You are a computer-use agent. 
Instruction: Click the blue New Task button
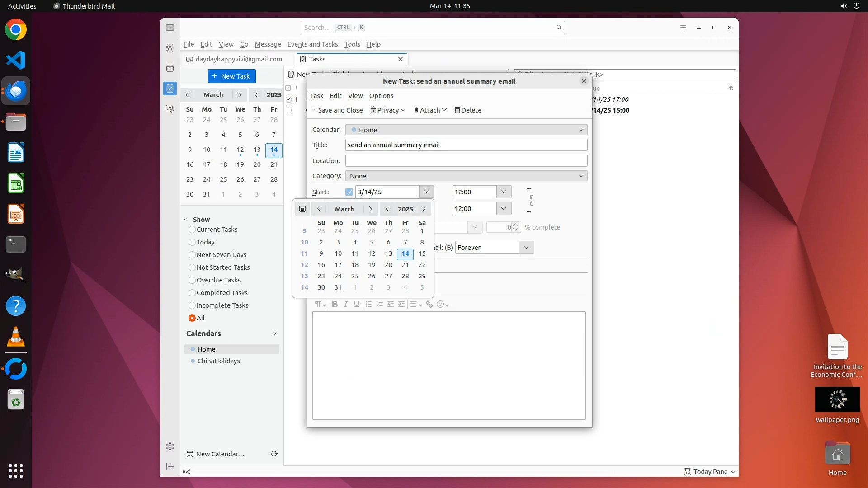coord(232,76)
